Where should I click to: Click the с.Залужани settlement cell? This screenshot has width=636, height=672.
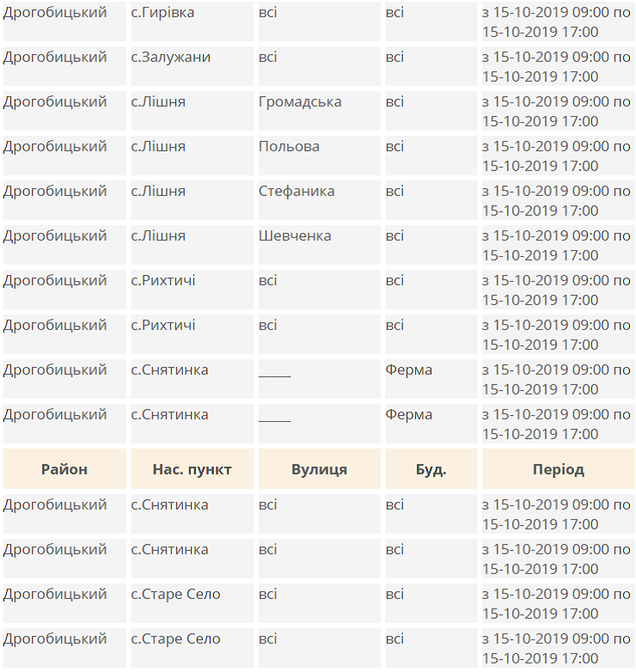170,58
